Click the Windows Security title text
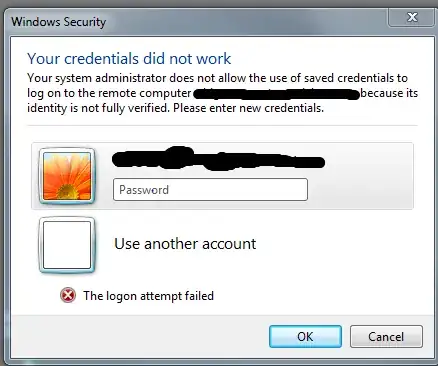The image size is (438, 366). 59,22
